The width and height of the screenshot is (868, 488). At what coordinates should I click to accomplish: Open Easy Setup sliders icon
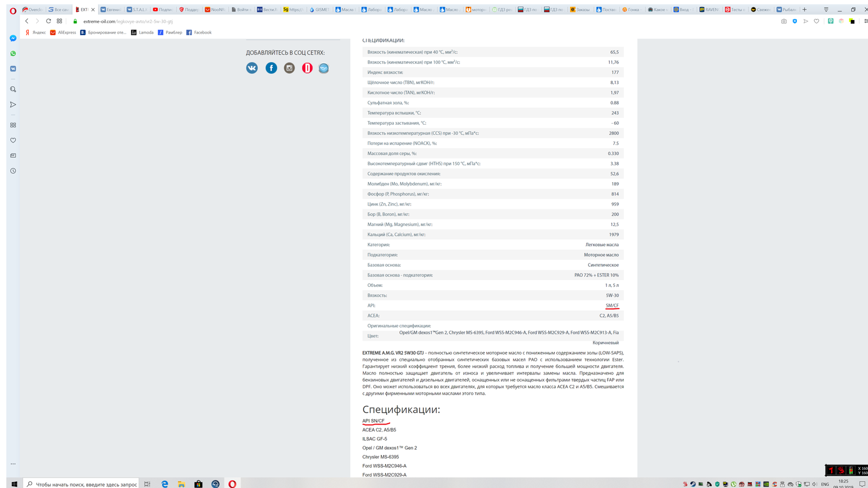866,21
